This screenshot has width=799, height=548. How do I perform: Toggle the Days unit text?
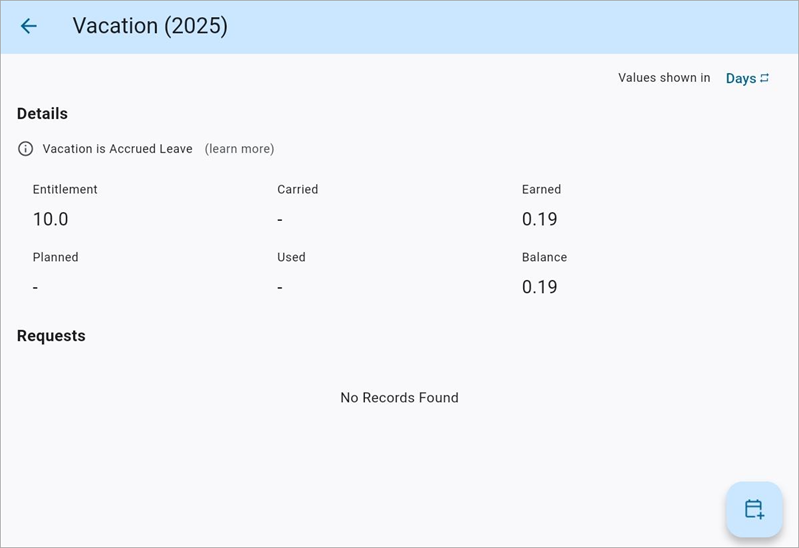coord(740,78)
